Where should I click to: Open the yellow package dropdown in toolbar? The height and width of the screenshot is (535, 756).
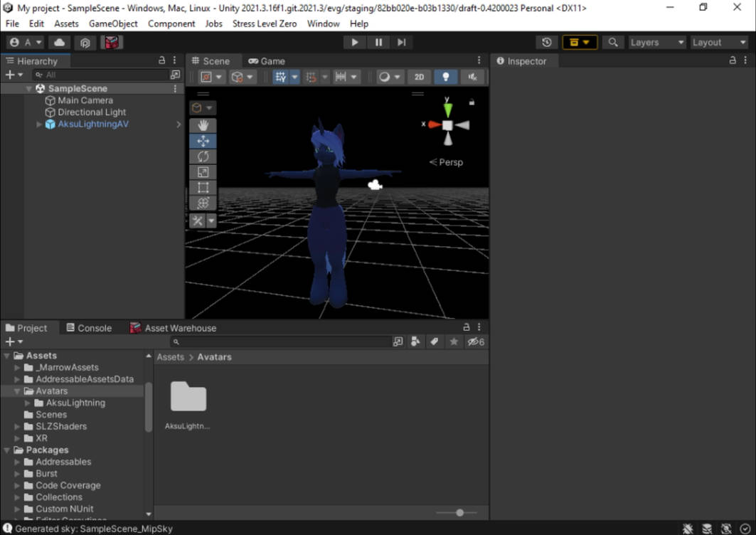point(580,43)
